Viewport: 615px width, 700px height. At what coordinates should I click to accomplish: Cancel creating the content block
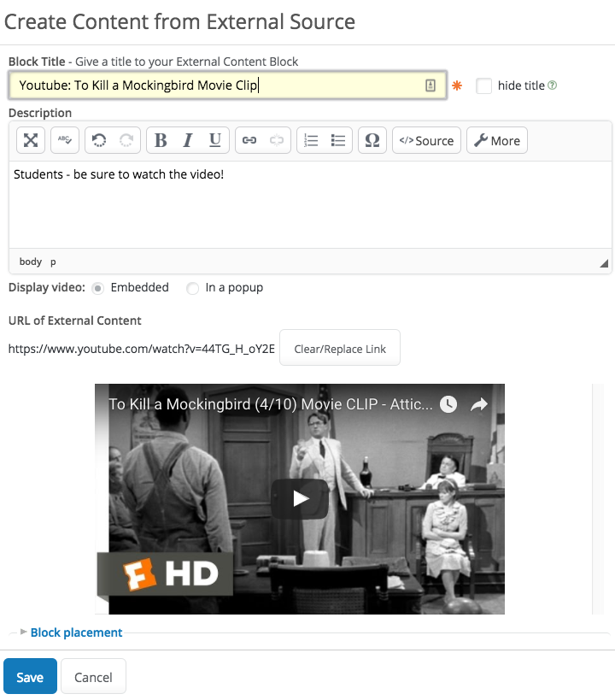coord(93,677)
